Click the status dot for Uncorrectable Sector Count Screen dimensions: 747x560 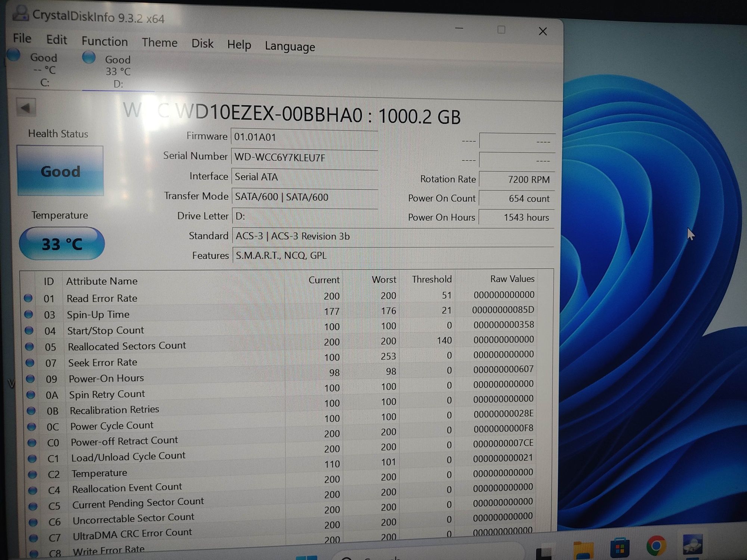pos(33,522)
